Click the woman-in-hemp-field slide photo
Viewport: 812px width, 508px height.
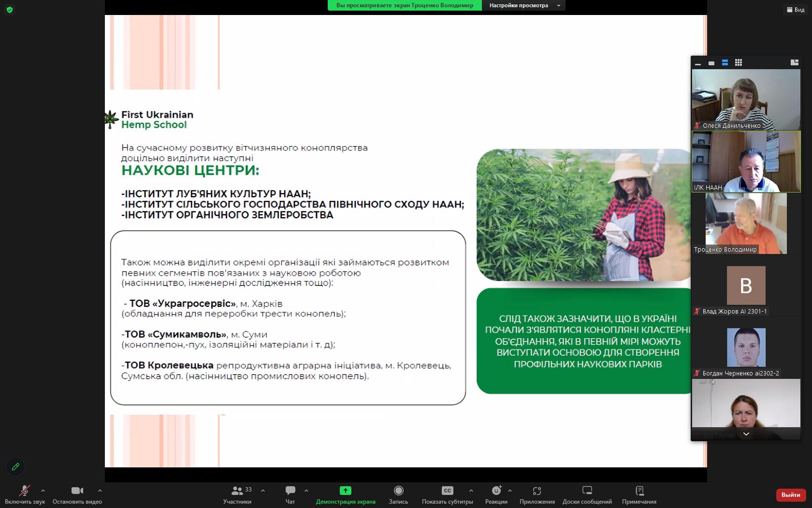pos(584,215)
